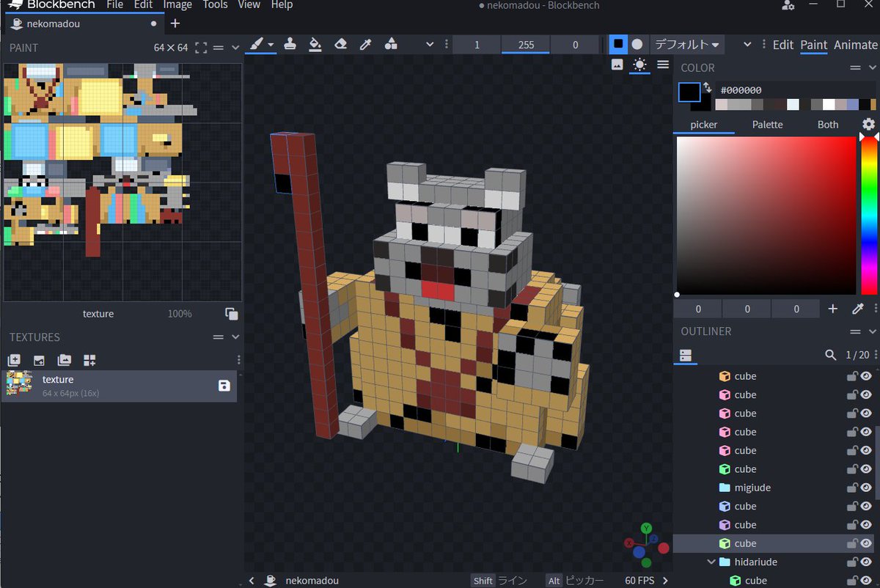The height and width of the screenshot is (588, 880).
Task: Open the Image menu
Action: point(177,4)
